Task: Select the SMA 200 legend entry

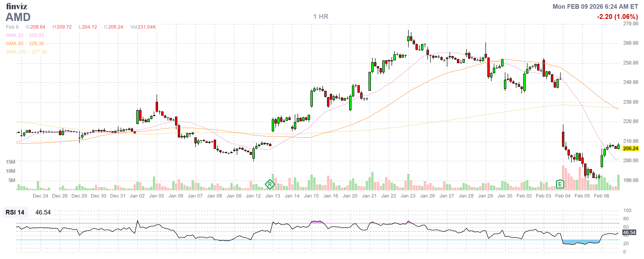Action: (16, 52)
